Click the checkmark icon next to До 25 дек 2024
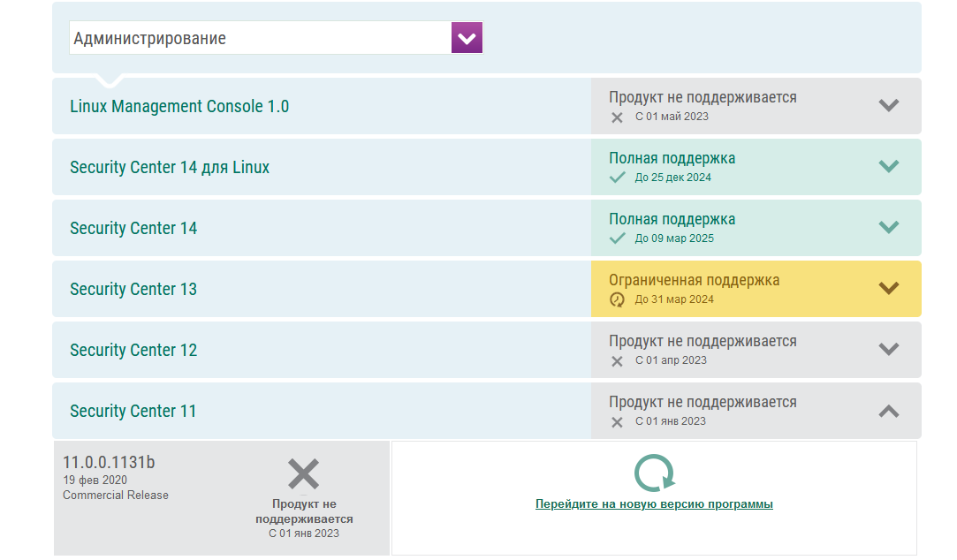Image resolution: width=957 pixels, height=560 pixels. [x=618, y=178]
